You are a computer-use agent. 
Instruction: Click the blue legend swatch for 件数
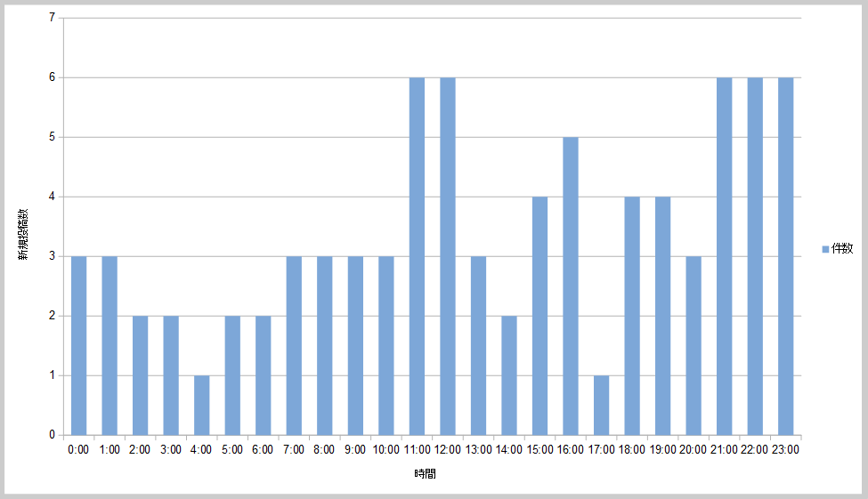[x=824, y=249]
